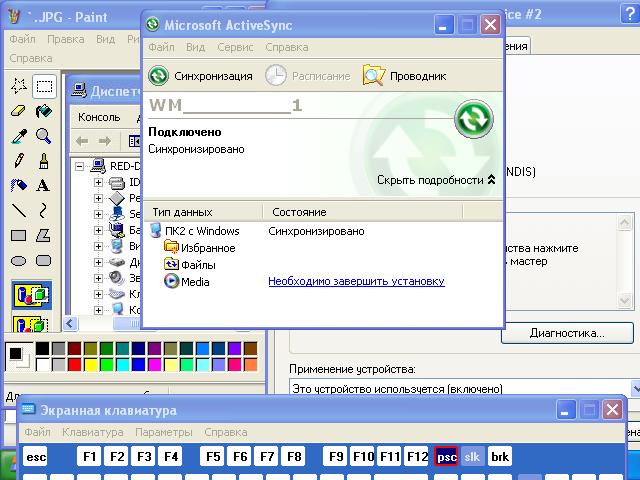Select the Brush tool in Paint
The image size is (640, 480).
44,160
